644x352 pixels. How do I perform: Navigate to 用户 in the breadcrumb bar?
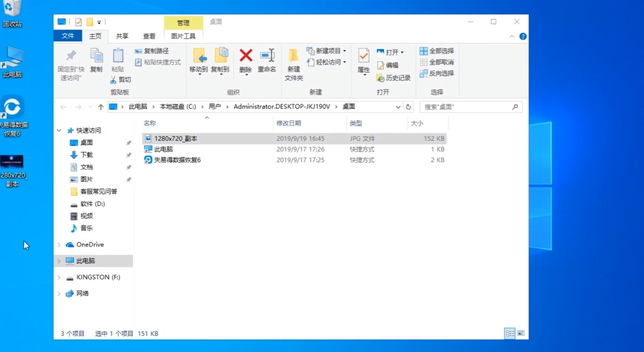click(215, 107)
